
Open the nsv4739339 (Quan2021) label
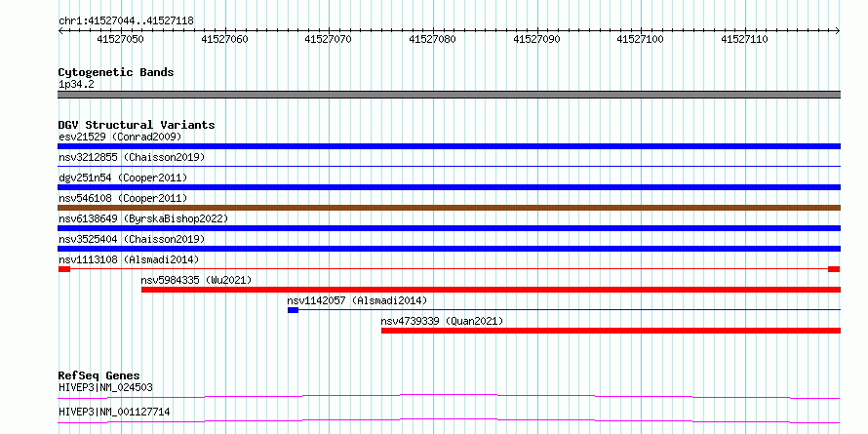pyautogui.click(x=442, y=321)
